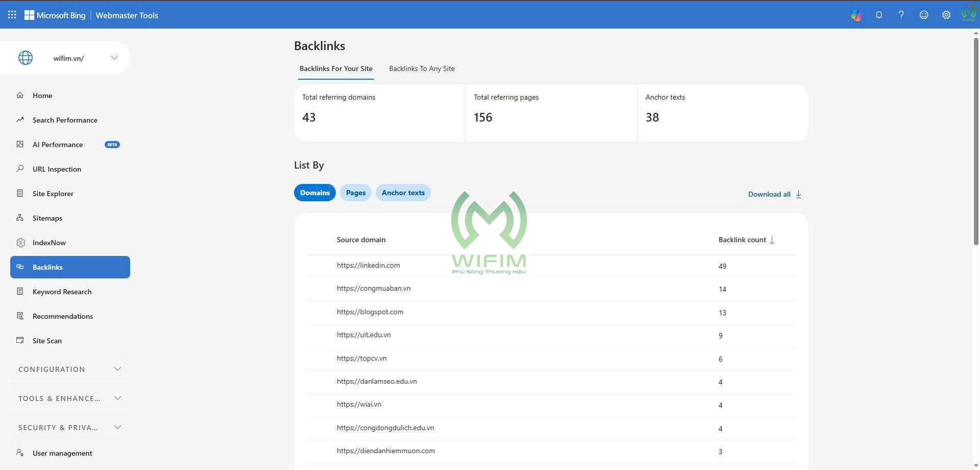Open the notifications bell
Screen dimensions: 980x470
tap(878, 15)
